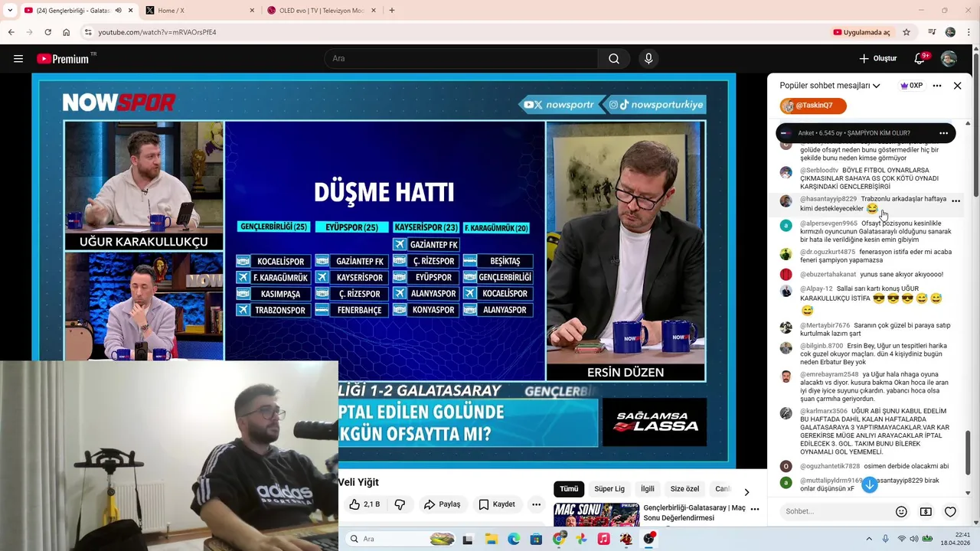980x551 pixels.
Task: Like the video (2,1 B)
Action: 364,504
